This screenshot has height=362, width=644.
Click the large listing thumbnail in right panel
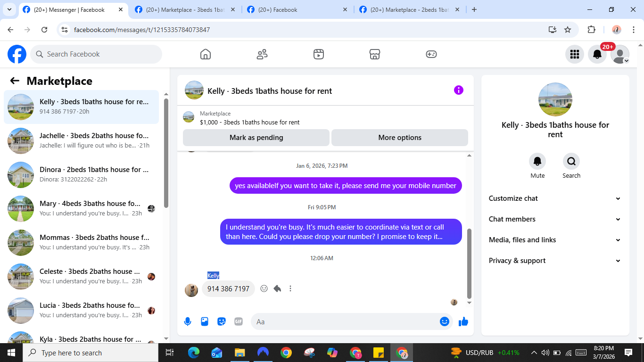pyautogui.click(x=555, y=99)
